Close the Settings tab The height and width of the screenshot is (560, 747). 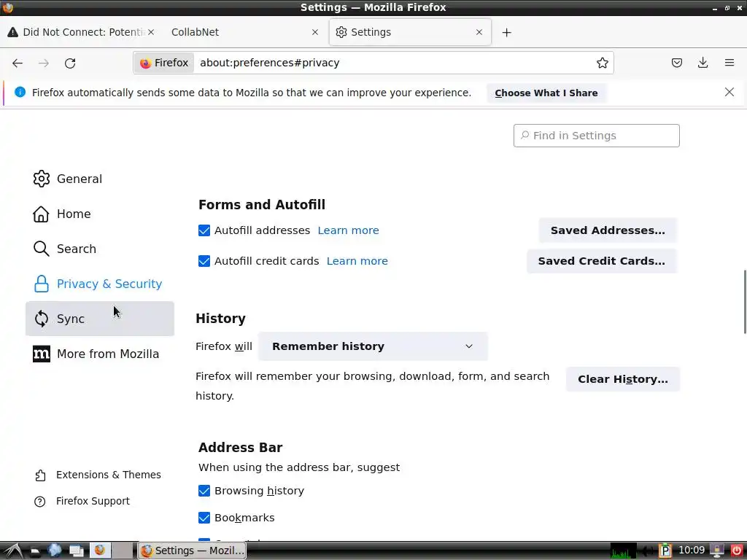[479, 32]
